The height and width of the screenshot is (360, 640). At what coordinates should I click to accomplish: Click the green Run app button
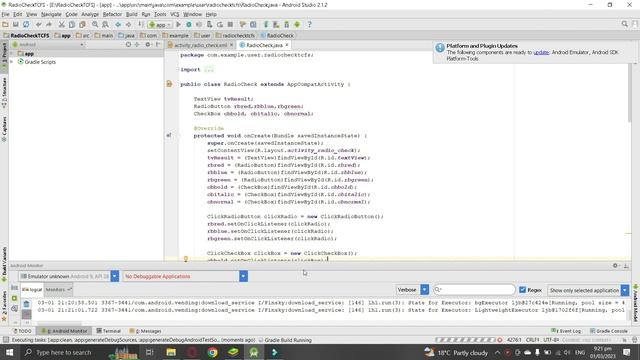[x=178, y=24]
